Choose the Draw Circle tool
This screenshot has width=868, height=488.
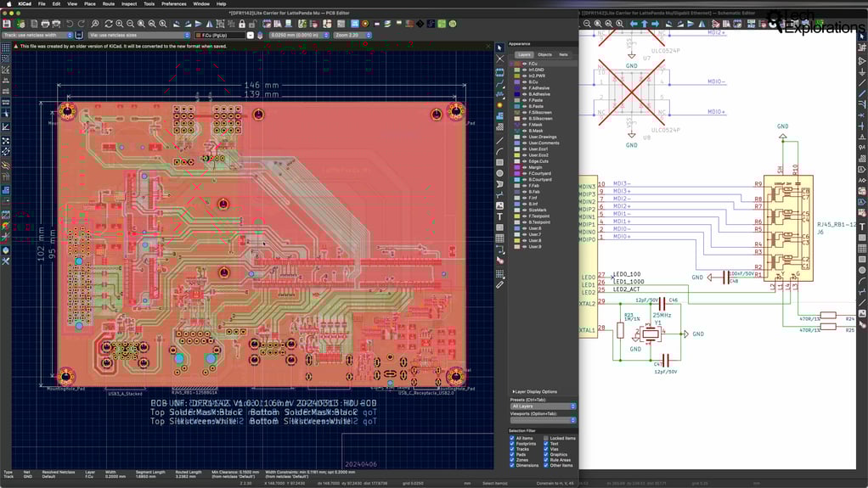tap(499, 173)
